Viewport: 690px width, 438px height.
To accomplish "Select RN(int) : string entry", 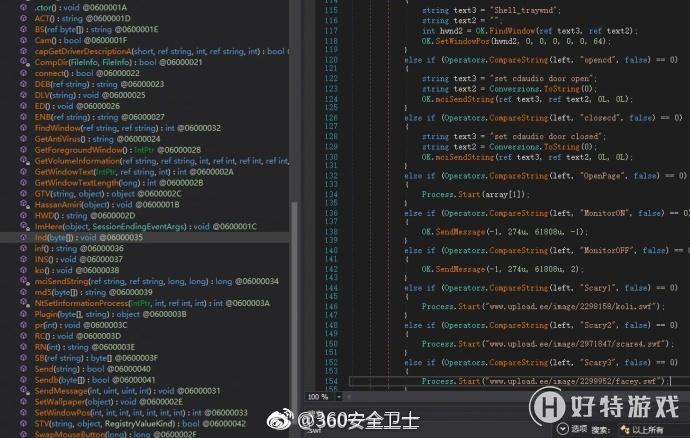I will [84, 347].
